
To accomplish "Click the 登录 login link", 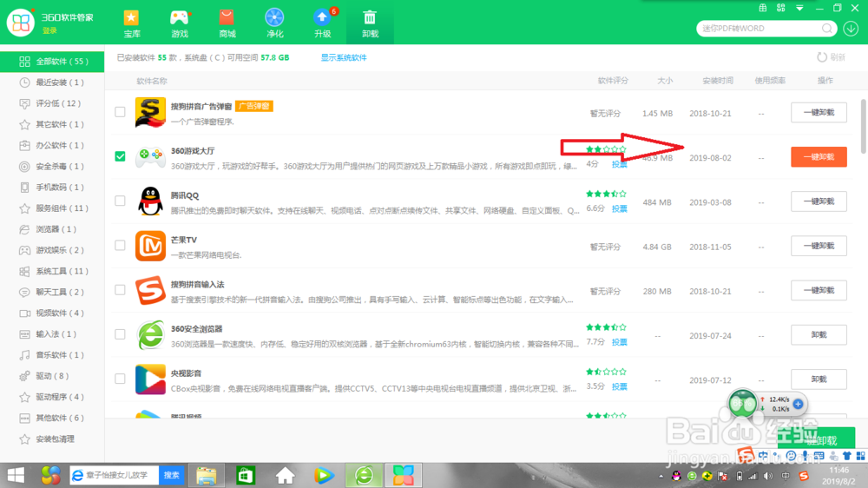I will coord(49,30).
